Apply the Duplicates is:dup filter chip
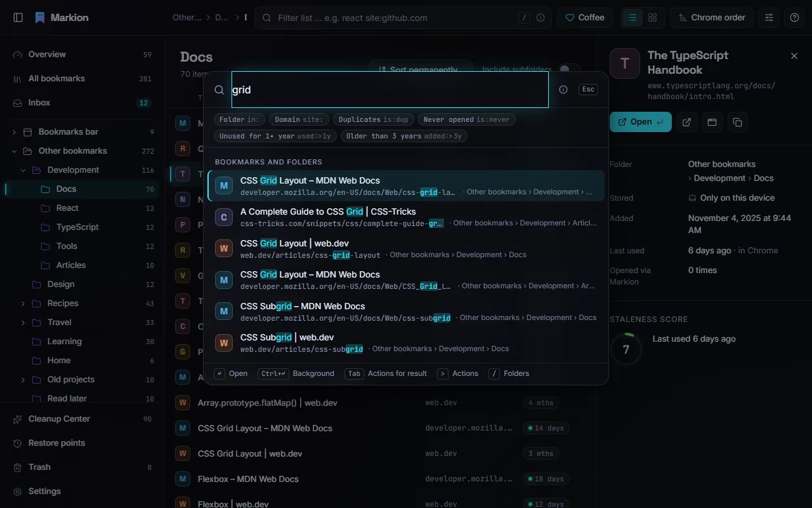 point(374,119)
